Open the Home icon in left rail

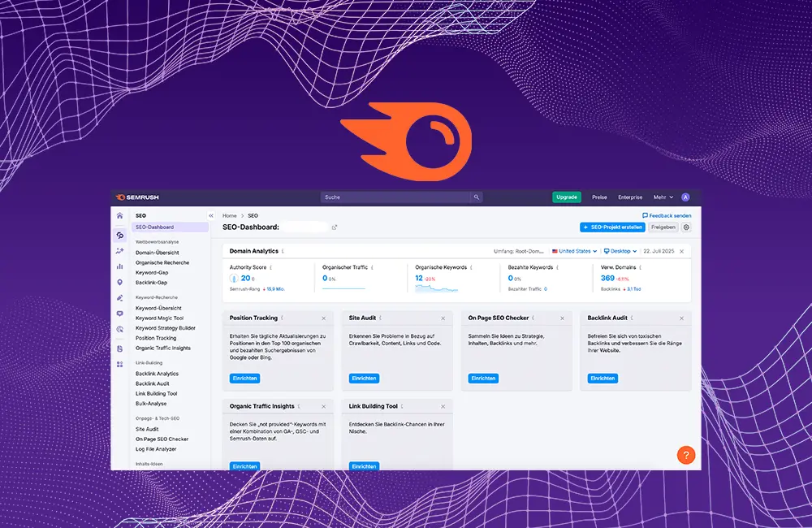119,215
